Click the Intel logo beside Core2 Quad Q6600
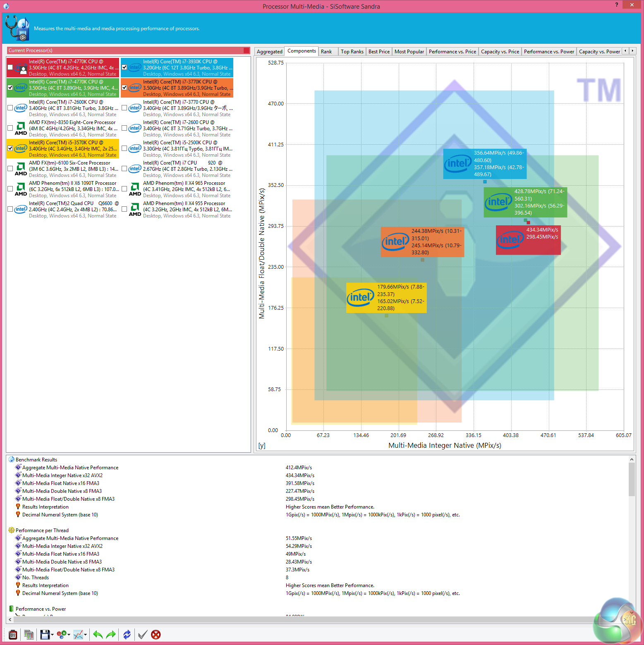Viewport: 644px width, 645px height. click(x=21, y=209)
